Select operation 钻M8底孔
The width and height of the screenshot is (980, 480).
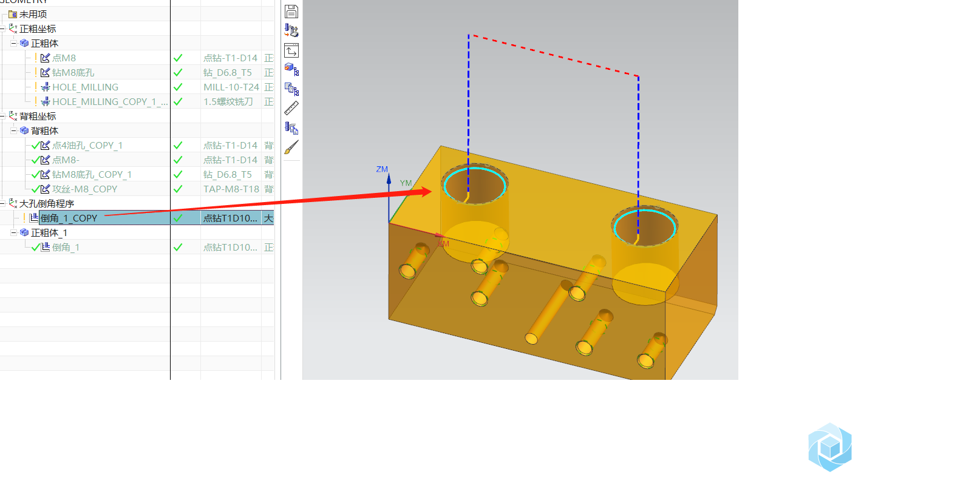(73, 72)
